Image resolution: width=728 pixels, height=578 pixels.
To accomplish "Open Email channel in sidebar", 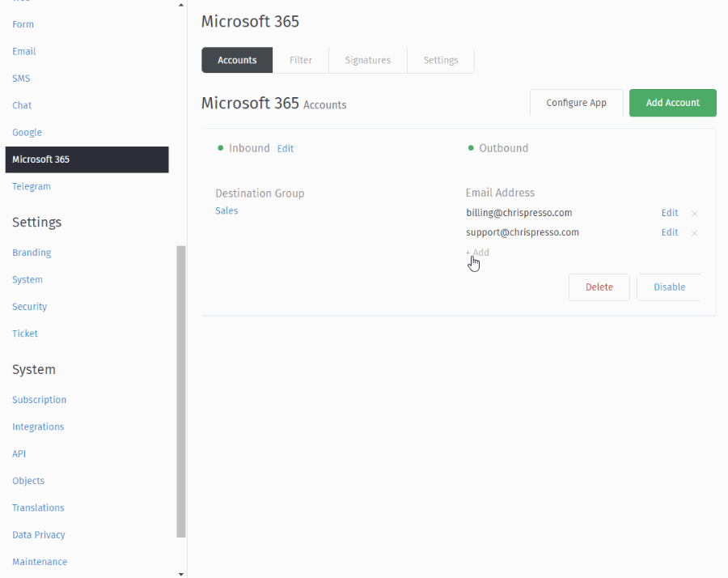I will 23,51.
